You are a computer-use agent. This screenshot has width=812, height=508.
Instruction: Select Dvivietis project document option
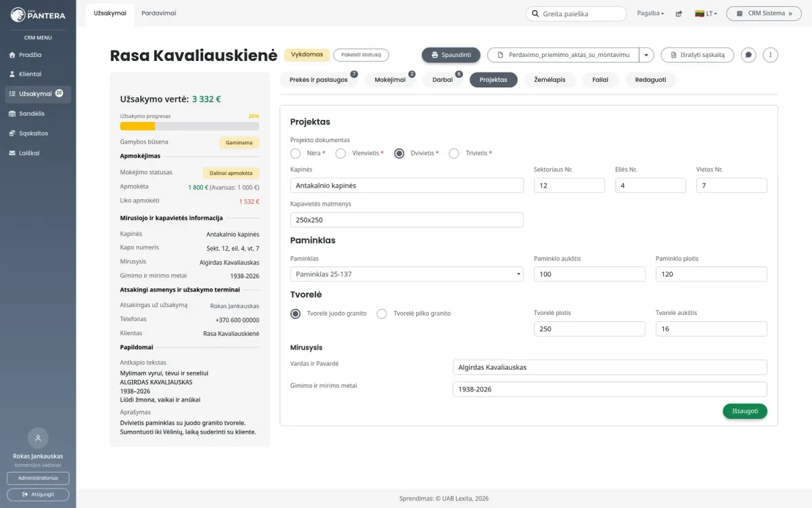(x=399, y=153)
